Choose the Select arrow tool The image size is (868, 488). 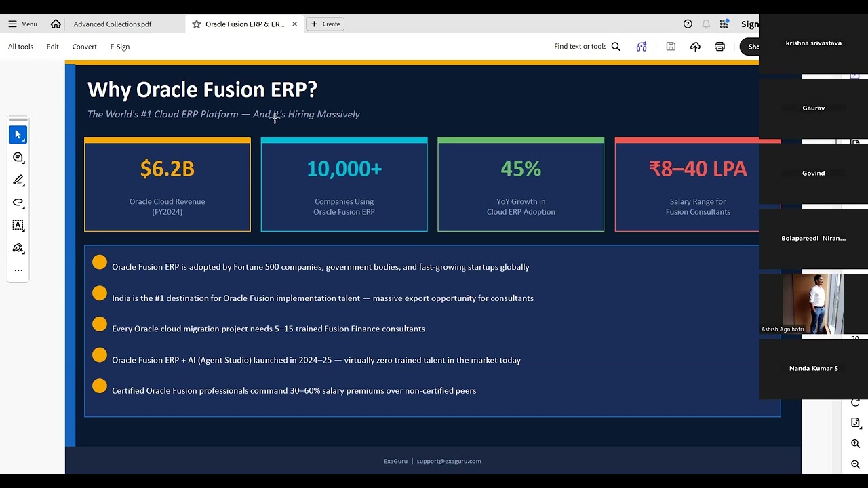(x=18, y=135)
